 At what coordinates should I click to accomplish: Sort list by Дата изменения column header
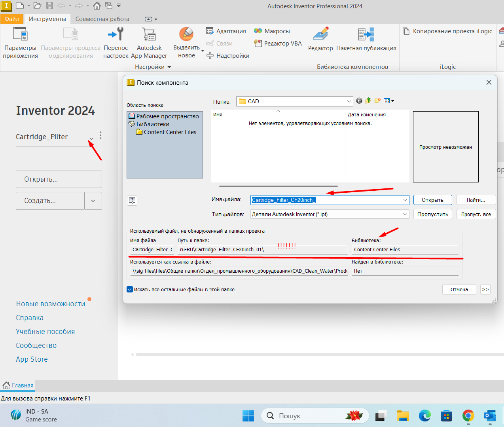[367, 114]
